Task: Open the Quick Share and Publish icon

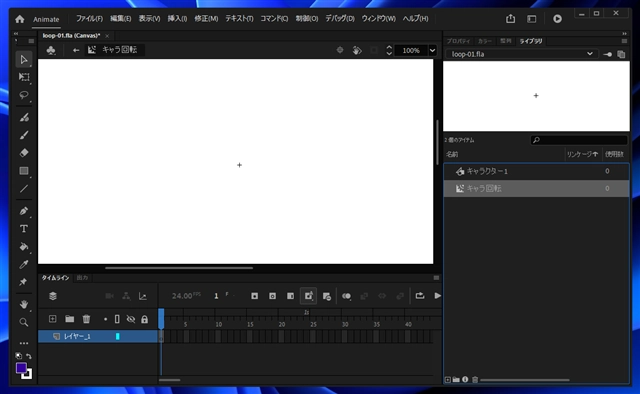Action: [x=510, y=19]
